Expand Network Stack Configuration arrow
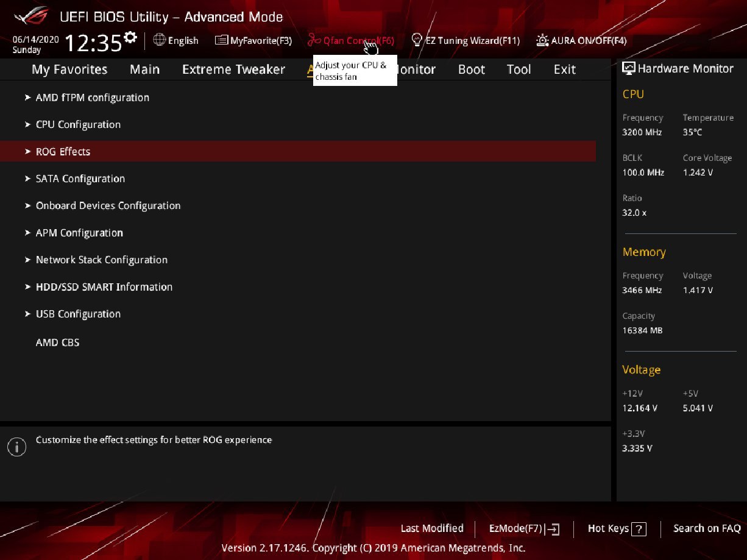747x560 pixels. click(27, 260)
